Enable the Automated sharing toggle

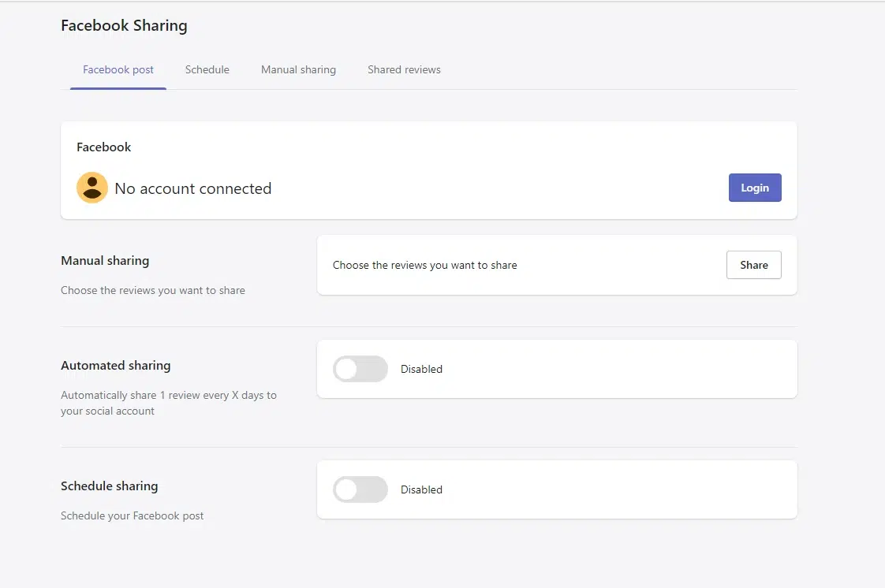click(x=360, y=369)
